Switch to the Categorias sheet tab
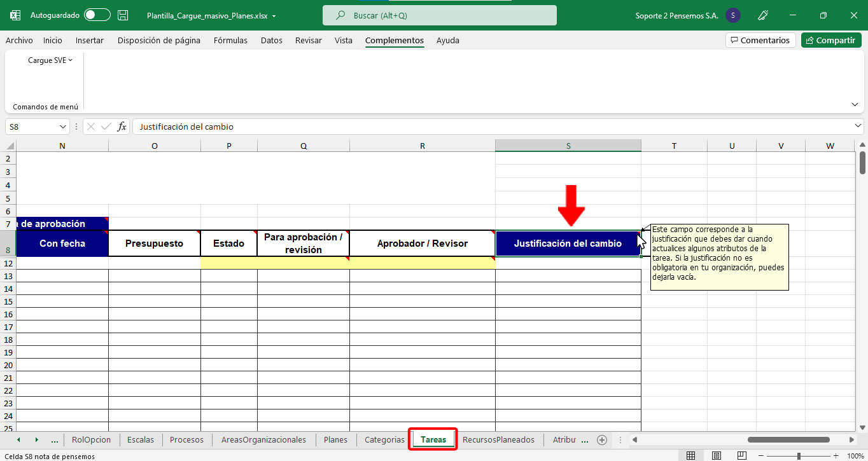Image resolution: width=868 pixels, height=461 pixels. (384, 439)
